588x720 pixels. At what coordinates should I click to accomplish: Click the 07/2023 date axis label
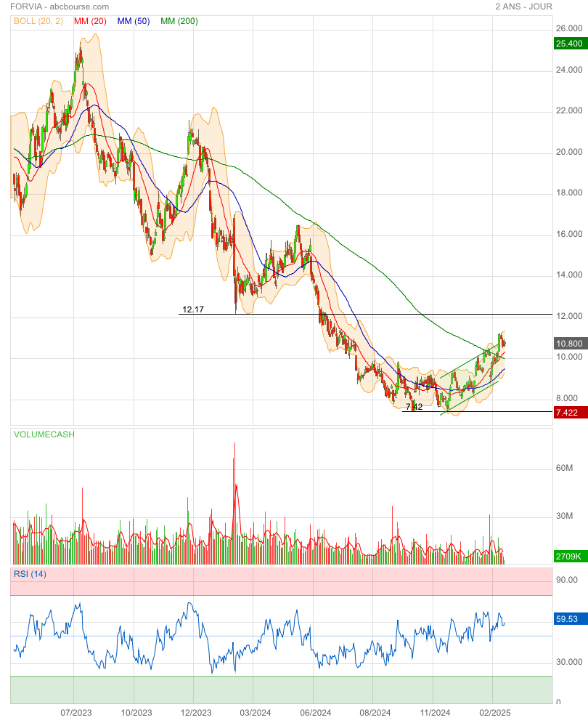pyautogui.click(x=76, y=713)
